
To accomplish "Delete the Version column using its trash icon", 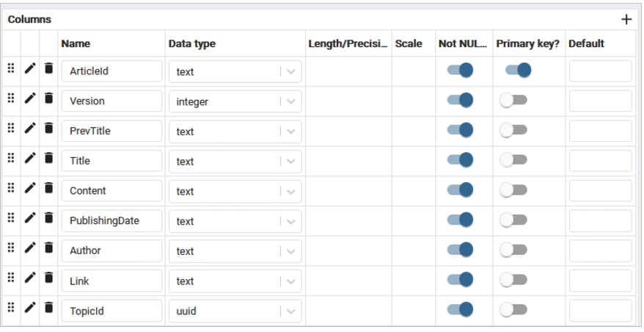I will coord(48,98).
